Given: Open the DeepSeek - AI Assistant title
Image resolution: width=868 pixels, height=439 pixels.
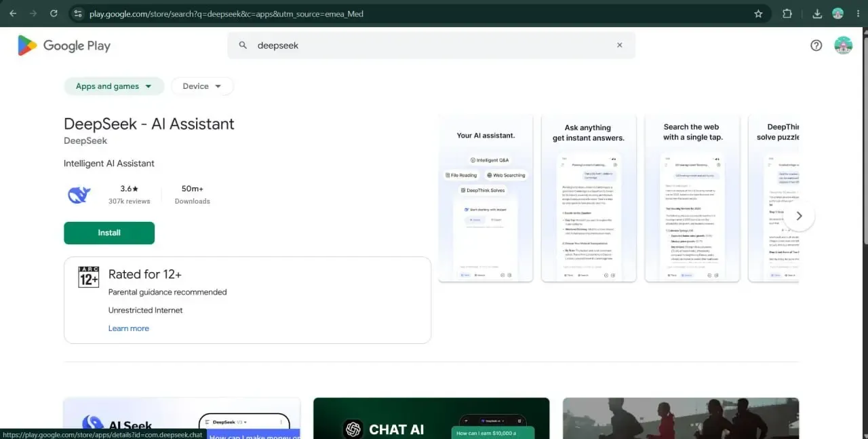Looking at the screenshot, I should 149,123.
